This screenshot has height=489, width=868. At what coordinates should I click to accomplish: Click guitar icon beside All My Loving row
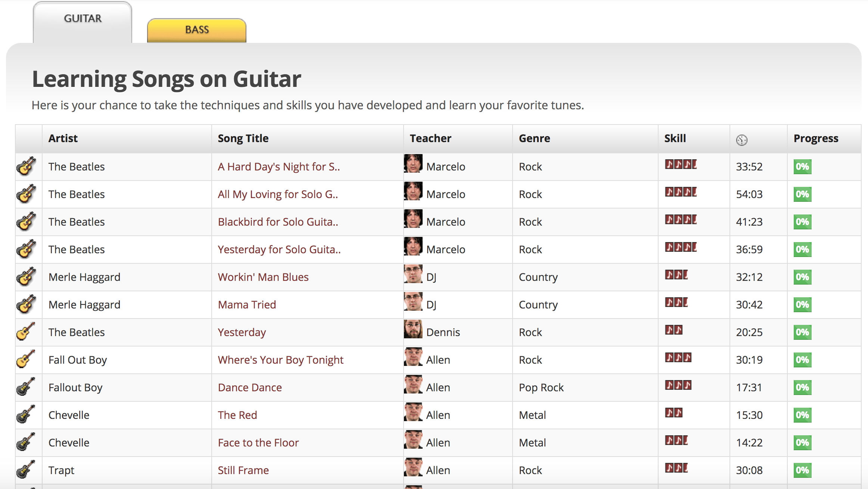pyautogui.click(x=26, y=194)
